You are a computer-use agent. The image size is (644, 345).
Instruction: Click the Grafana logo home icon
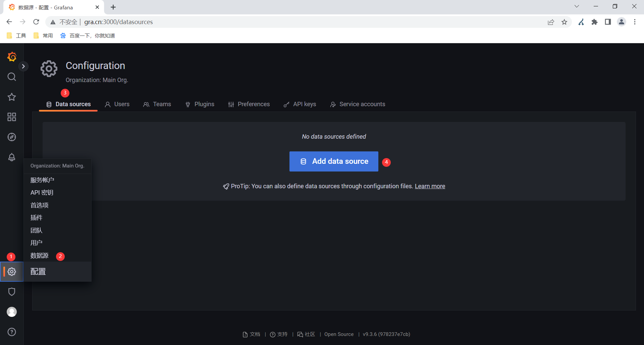12,57
